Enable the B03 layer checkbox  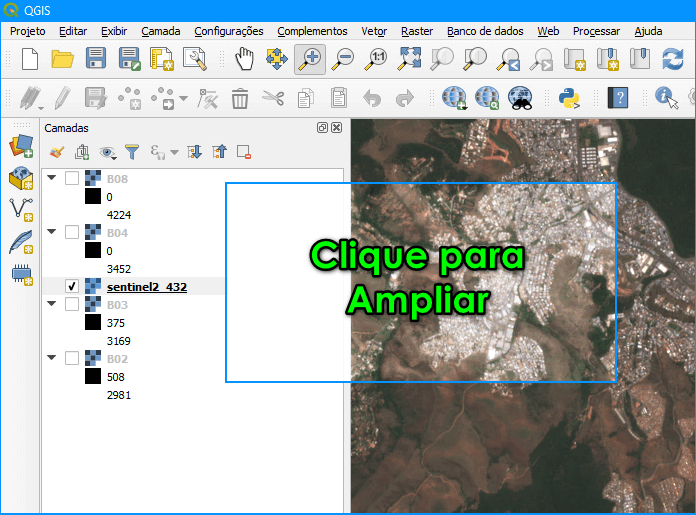coord(72,305)
